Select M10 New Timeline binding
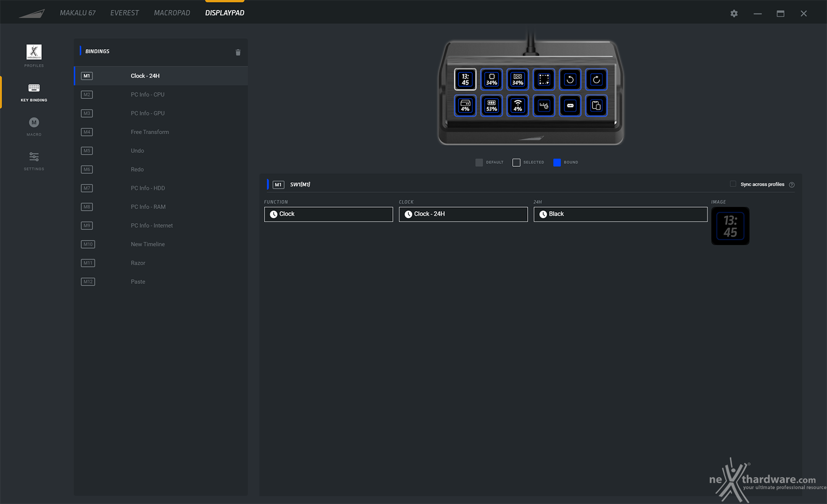Viewport: 827px width, 504px height. (x=161, y=244)
